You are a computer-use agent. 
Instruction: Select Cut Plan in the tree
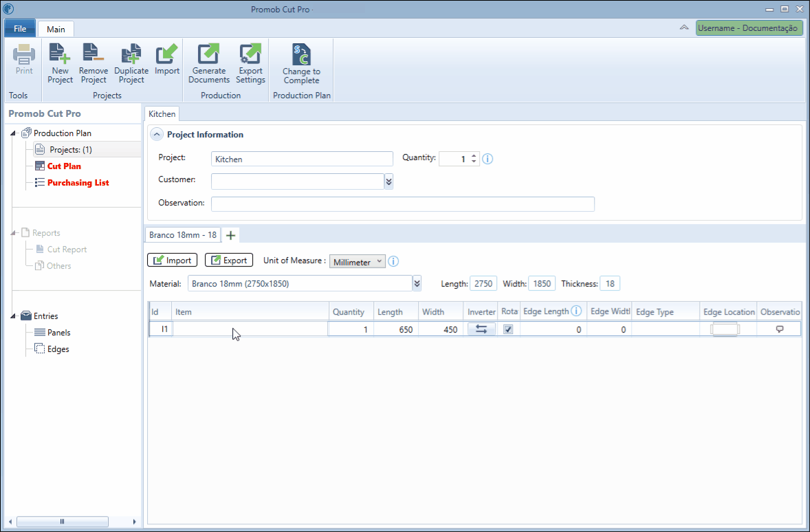64,166
